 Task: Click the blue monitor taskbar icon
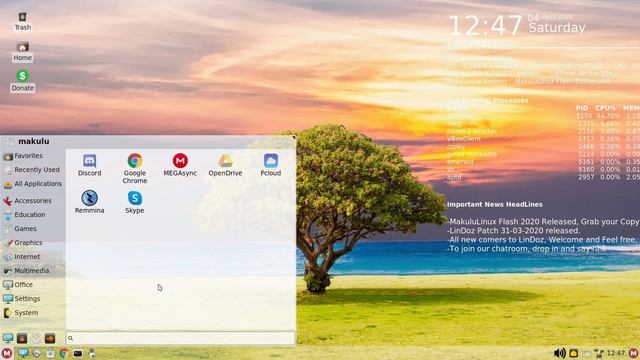[23, 353]
